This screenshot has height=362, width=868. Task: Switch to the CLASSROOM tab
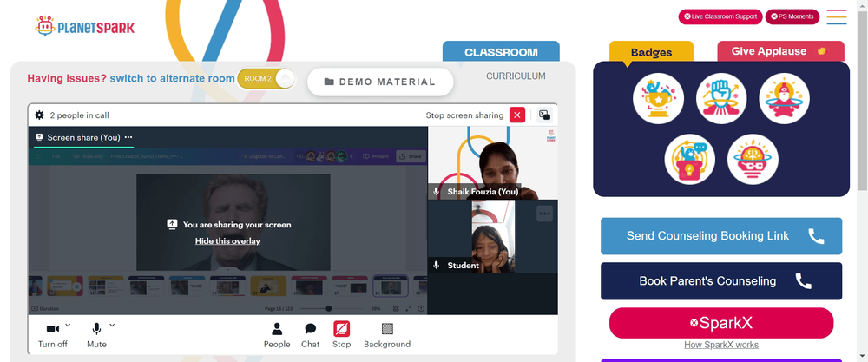point(501,51)
